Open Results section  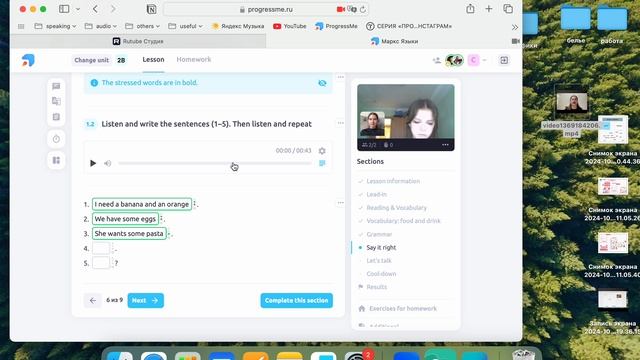[x=376, y=287]
